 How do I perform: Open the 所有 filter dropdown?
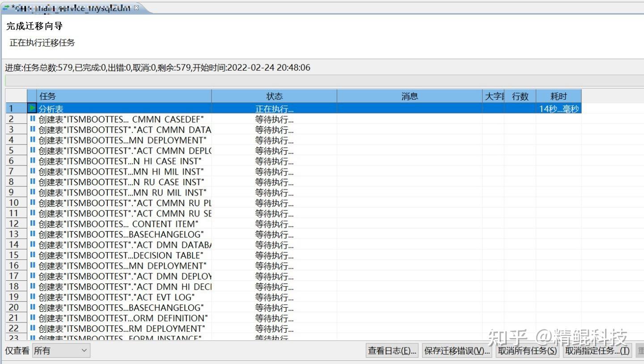pyautogui.click(x=60, y=351)
